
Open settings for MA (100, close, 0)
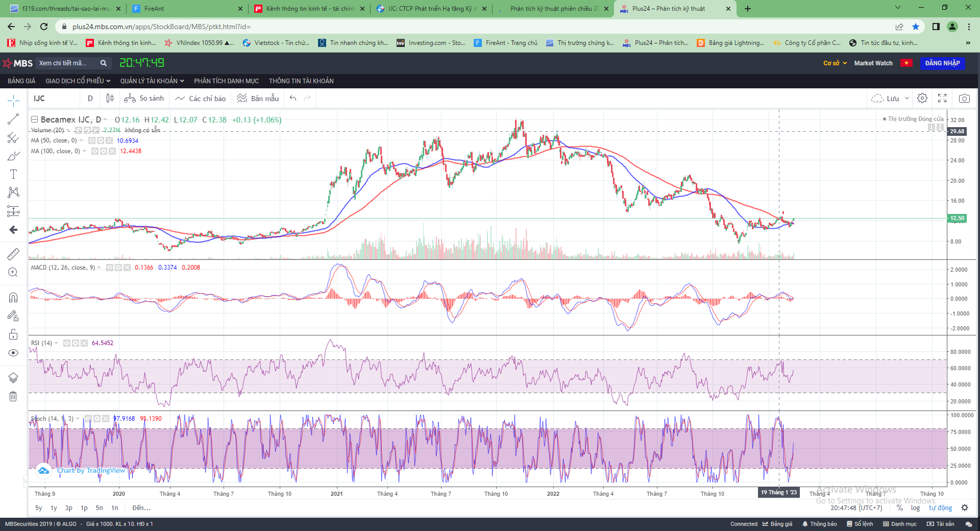104,151
